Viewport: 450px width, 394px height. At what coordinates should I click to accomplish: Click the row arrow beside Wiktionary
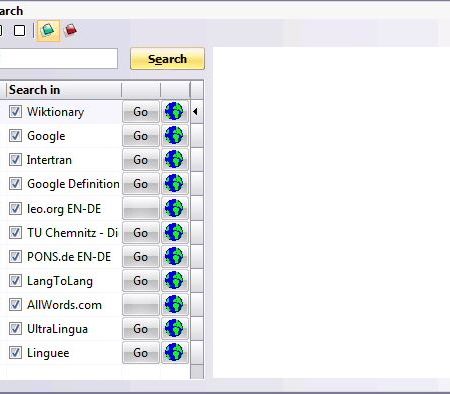pyautogui.click(x=196, y=112)
